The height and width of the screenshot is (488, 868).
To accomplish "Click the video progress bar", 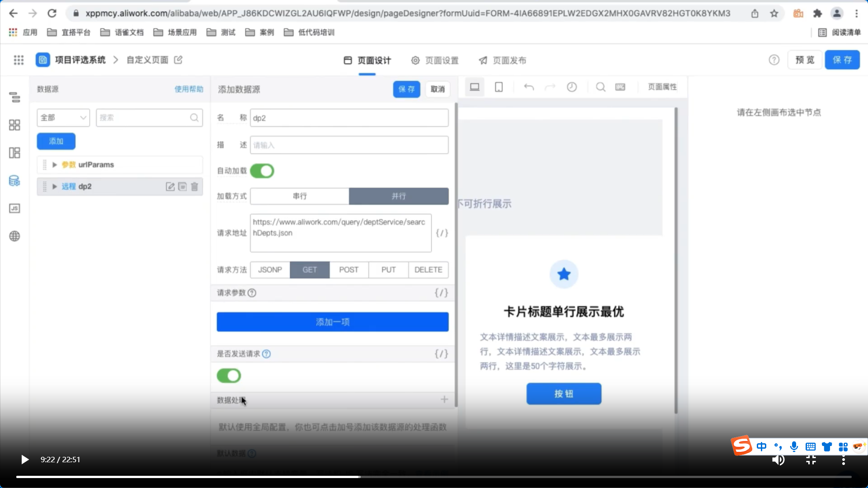I will pos(434,476).
